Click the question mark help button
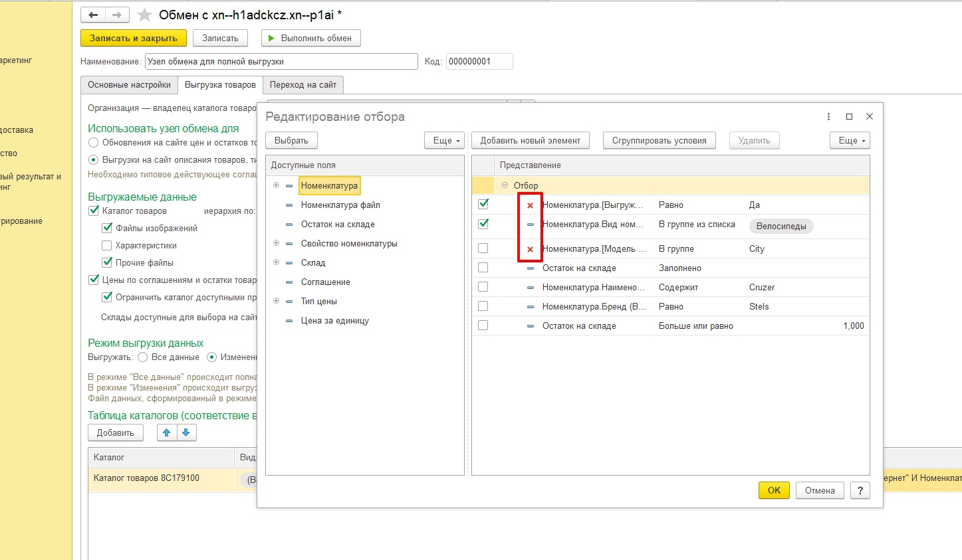962x560 pixels. point(860,490)
